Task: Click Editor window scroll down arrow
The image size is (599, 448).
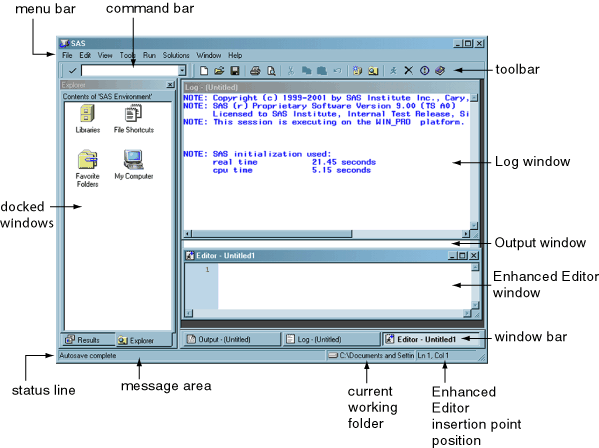Action: [x=475, y=305]
